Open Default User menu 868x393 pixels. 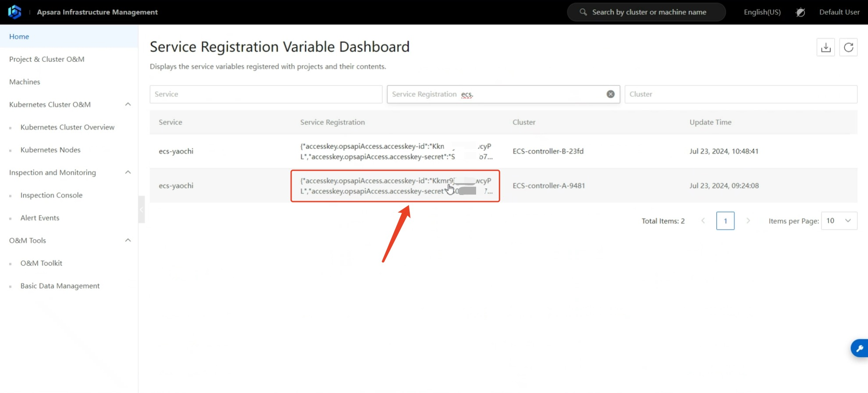tap(839, 12)
